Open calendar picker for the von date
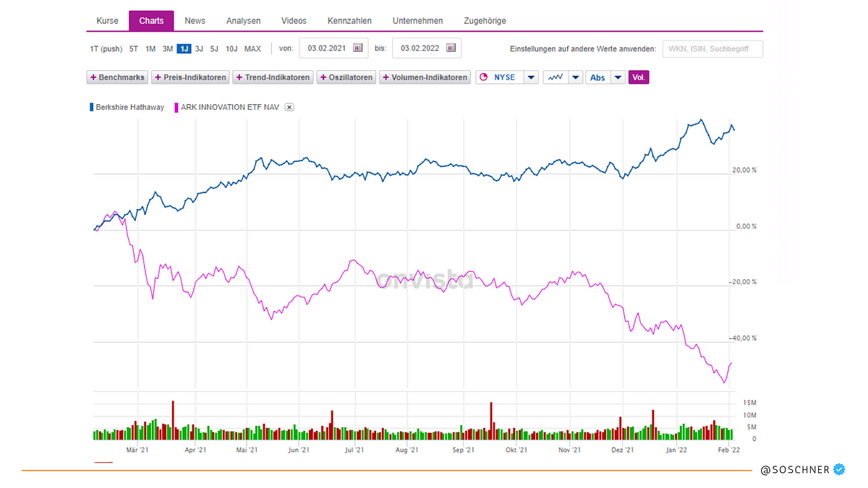 [x=358, y=48]
